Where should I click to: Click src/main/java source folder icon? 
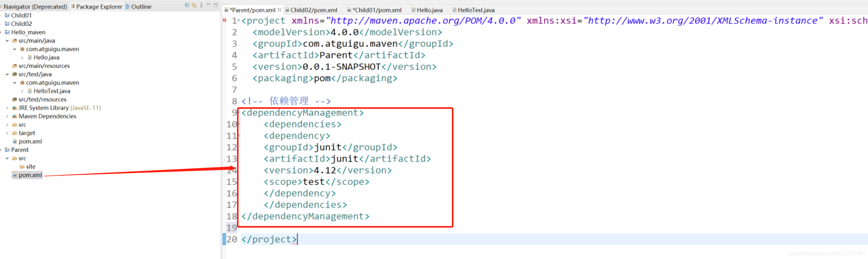tap(15, 40)
